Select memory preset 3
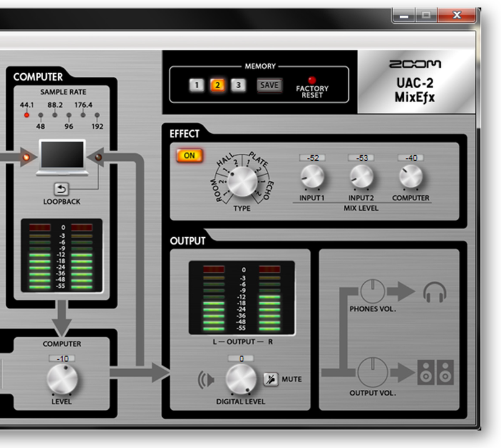Viewport: 501px width, 448px height. pos(237,84)
